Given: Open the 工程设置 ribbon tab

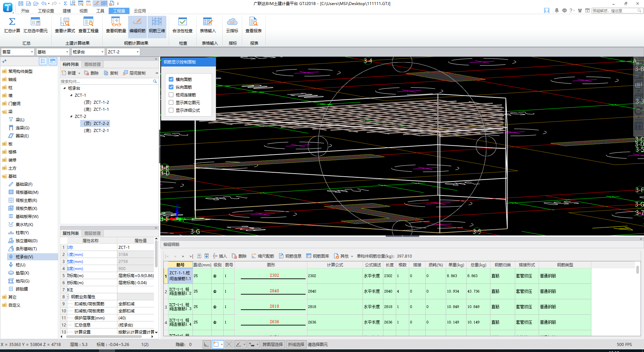Looking at the screenshot, I should coord(46,11).
